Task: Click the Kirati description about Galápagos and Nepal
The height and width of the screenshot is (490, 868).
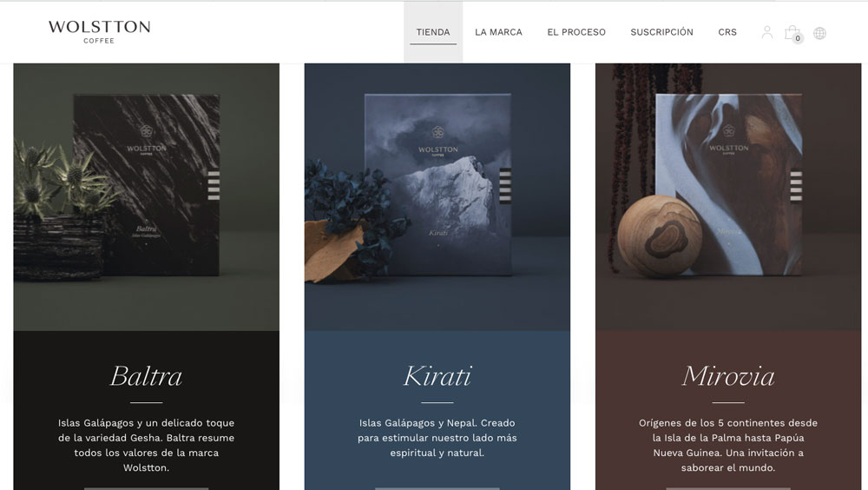Action: pos(437,438)
